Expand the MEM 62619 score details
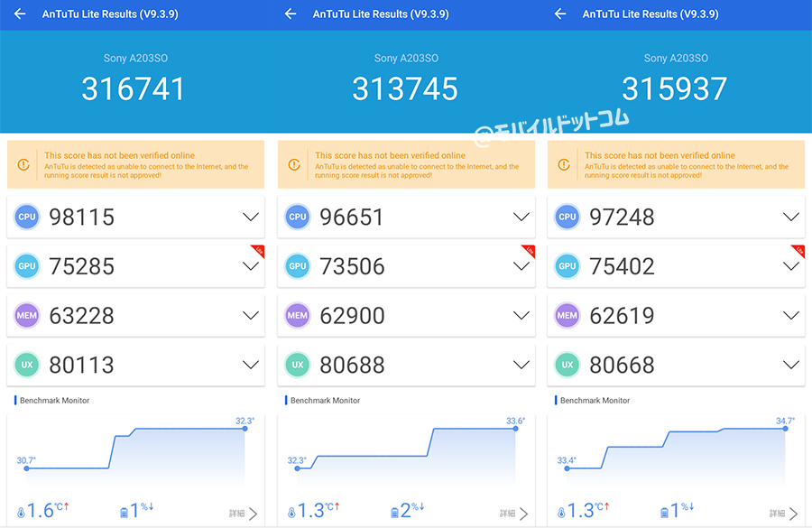This screenshot has height=528, width=812. click(791, 315)
